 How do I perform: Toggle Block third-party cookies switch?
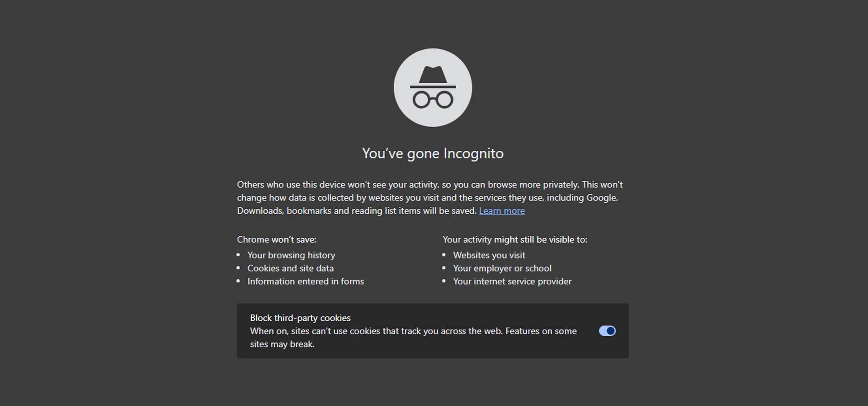607,331
